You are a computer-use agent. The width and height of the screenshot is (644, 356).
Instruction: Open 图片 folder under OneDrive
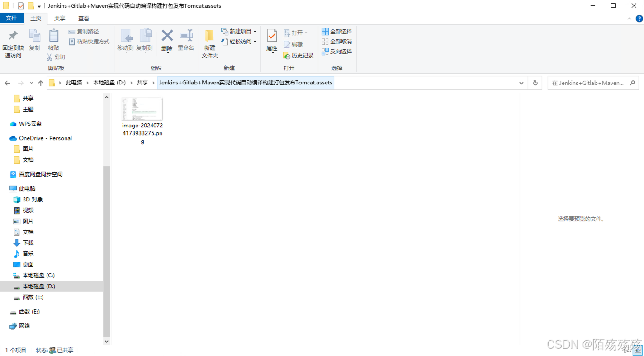coord(28,149)
